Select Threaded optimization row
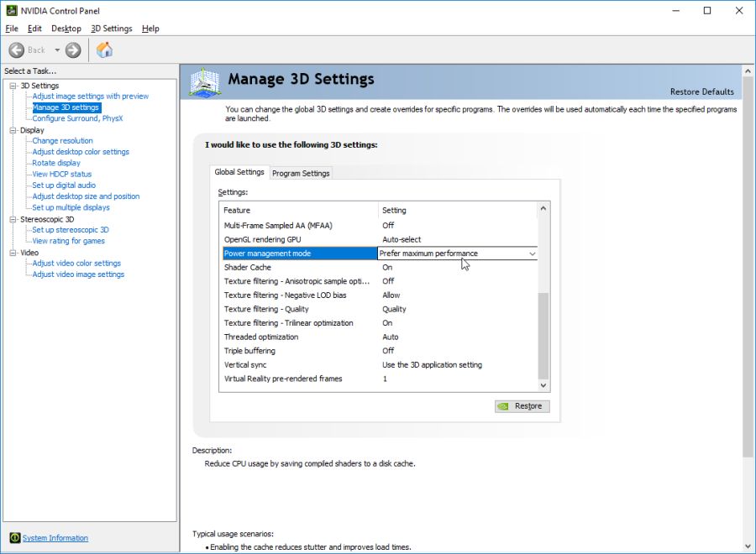756x554 pixels. click(380, 337)
